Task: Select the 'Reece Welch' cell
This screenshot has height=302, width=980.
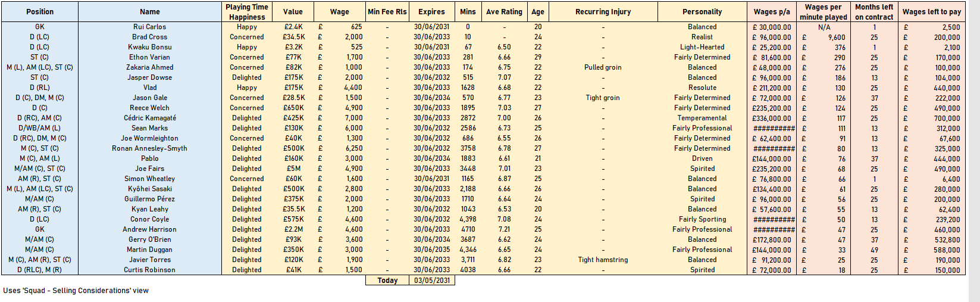Action: (150, 108)
